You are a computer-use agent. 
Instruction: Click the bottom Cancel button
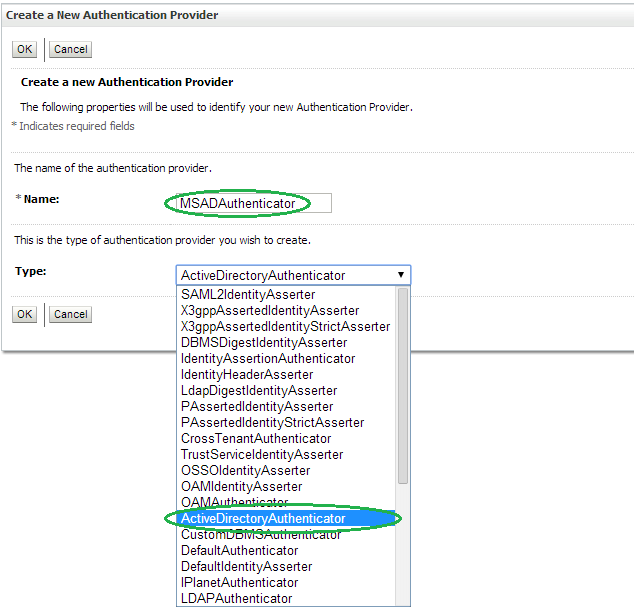[71, 314]
